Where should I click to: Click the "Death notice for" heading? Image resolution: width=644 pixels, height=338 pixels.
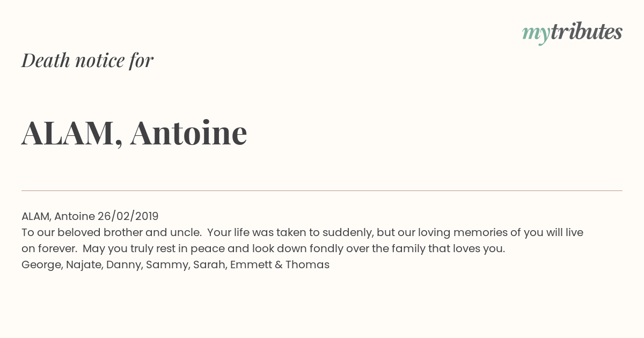point(87,60)
